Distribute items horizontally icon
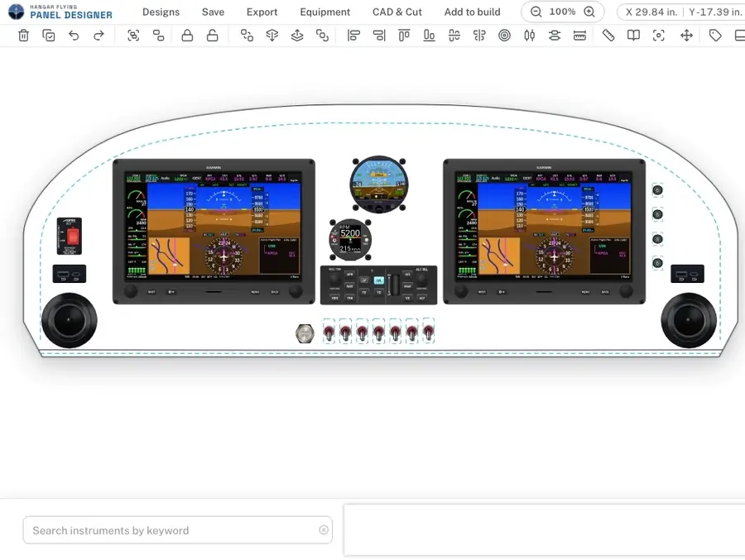The height and width of the screenshot is (560, 745). pyautogui.click(x=529, y=36)
